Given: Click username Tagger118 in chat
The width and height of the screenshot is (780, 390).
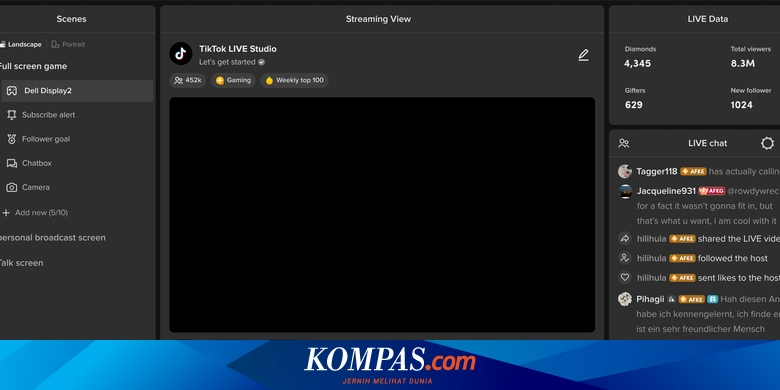Looking at the screenshot, I should point(657,172).
